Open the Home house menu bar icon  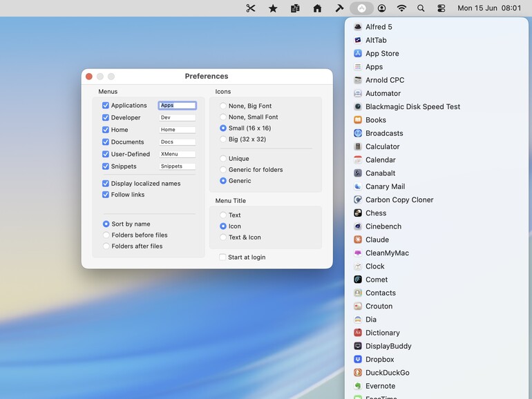(x=317, y=8)
